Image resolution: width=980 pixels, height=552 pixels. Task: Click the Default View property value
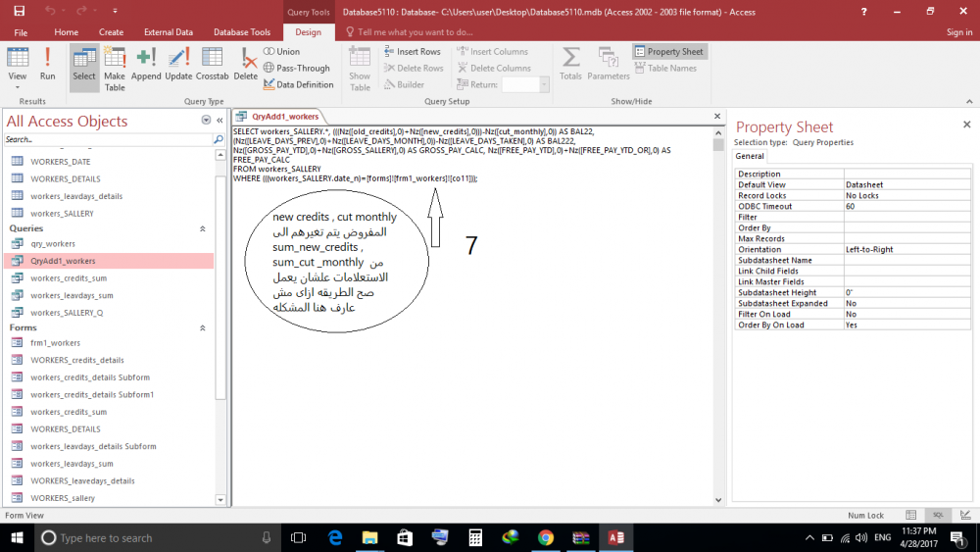pyautogui.click(x=906, y=184)
